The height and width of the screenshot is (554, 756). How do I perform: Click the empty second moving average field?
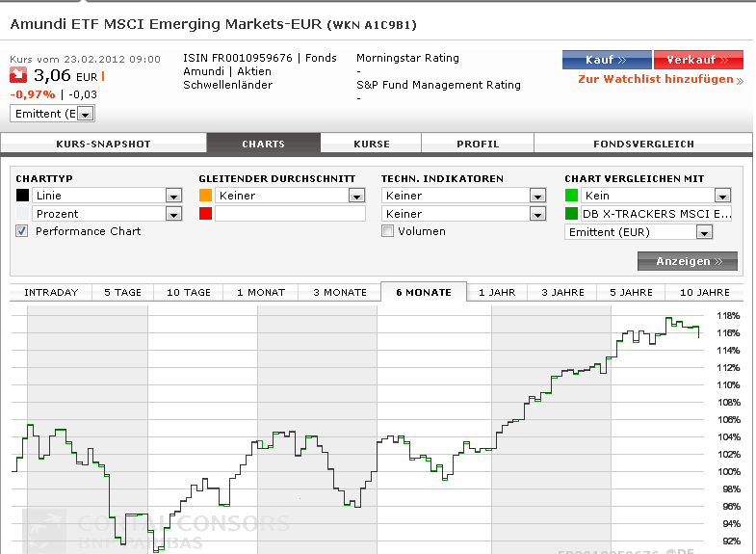point(290,214)
